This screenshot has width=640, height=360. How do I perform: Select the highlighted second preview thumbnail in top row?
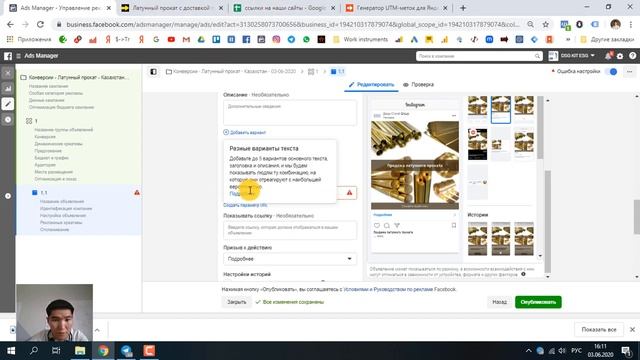500,109
